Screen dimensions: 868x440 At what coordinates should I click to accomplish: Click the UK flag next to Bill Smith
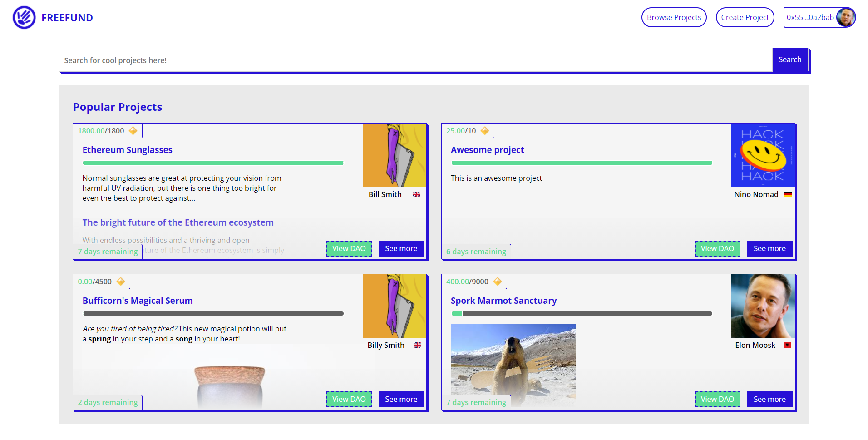[x=417, y=194]
